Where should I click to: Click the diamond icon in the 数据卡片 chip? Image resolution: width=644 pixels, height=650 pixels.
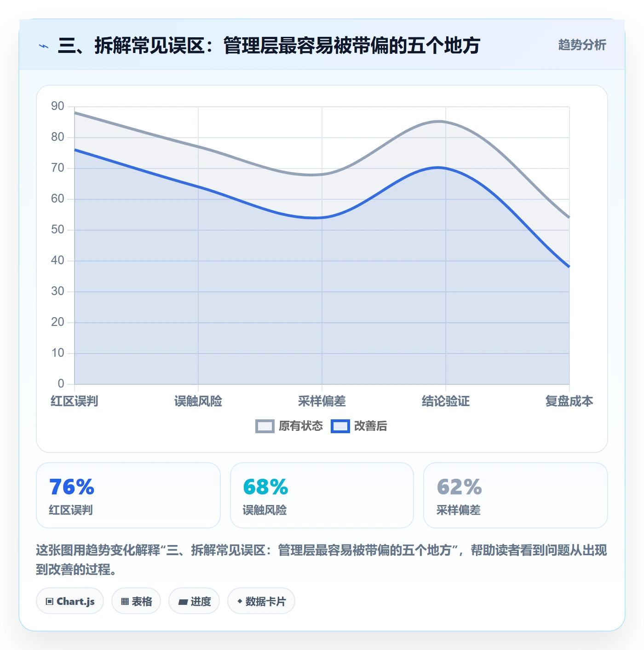[240, 601]
